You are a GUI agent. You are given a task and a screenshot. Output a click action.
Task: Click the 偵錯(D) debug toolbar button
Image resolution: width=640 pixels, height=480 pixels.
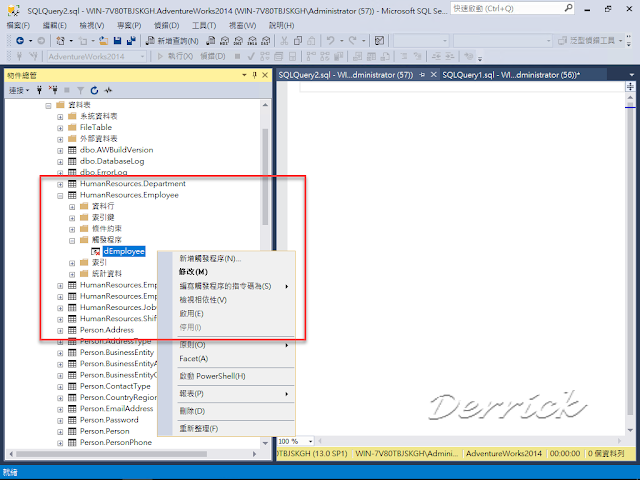click(x=213, y=56)
